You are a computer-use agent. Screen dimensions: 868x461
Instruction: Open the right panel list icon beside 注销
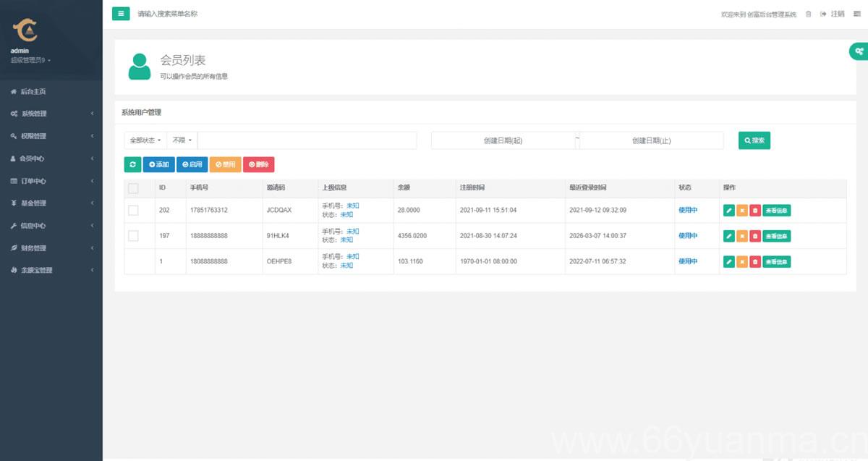pyautogui.click(x=858, y=14)
